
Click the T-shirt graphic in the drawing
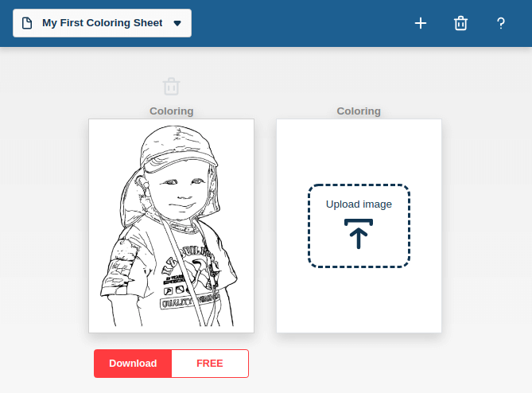192,277
